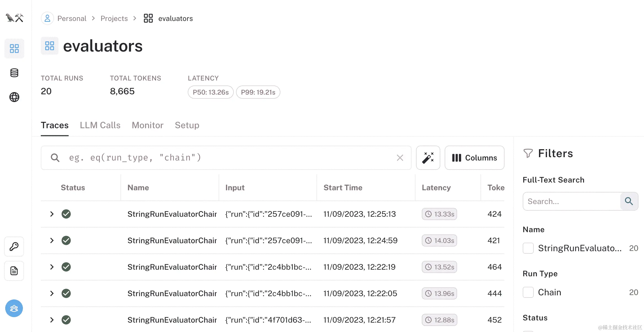Expand the trace started at 12:21:57
Image resolution: width=644 pixels, height=332 pixels.
pyautogui.click(x=52, y=320)
